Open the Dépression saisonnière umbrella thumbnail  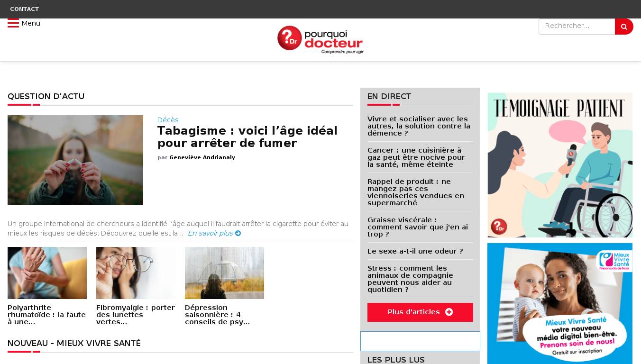coord(224,273)
